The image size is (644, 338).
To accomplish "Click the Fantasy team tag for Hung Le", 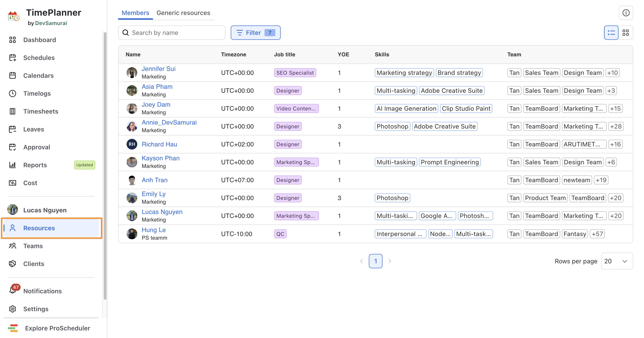I will (575, 234).
